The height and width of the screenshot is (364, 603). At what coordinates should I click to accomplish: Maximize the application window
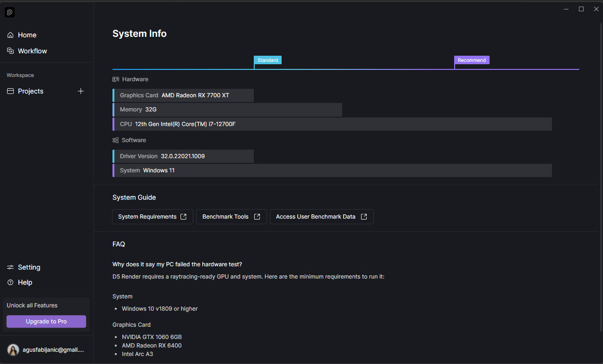(581, 9)
